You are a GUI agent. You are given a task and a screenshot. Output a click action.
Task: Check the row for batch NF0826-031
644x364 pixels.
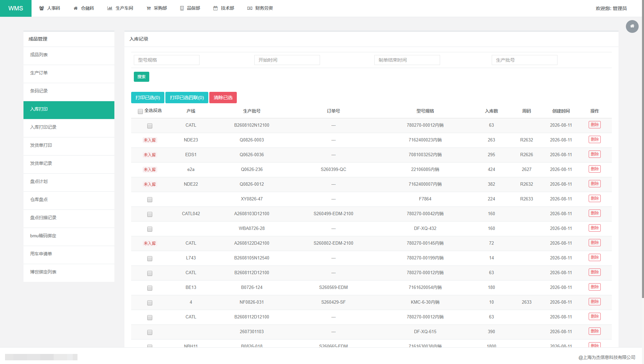coord(150,303)
